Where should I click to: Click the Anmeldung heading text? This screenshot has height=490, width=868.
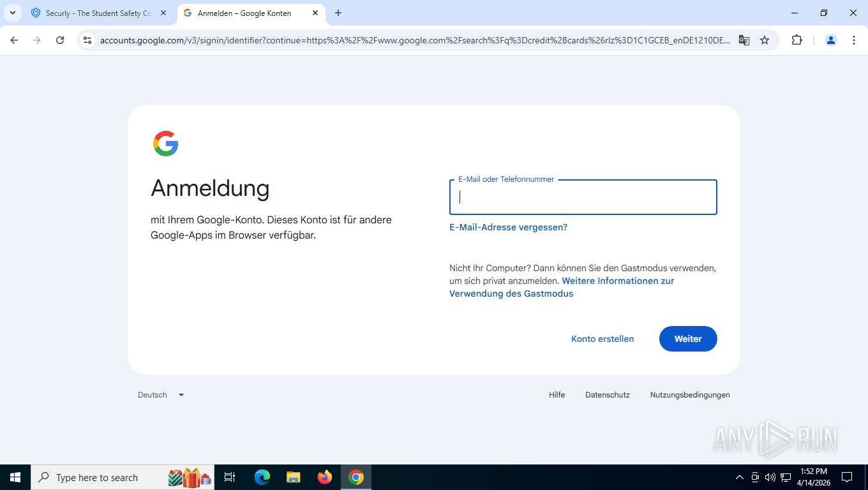click(x=210, y=188)
